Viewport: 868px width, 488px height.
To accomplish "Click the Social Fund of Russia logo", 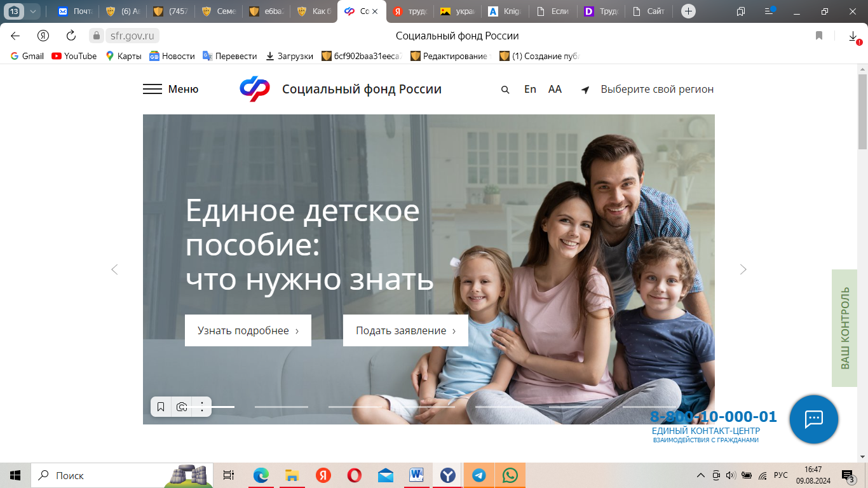I will [x=255, y=90].
